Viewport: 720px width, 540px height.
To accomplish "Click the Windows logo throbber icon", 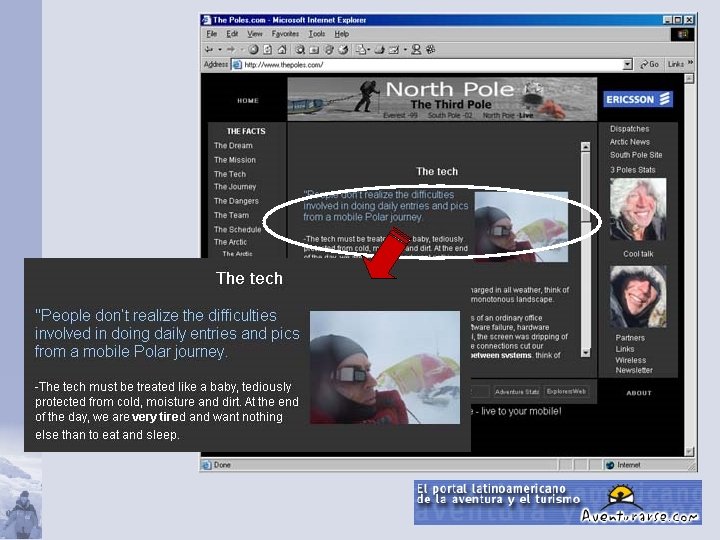I will point(682,34).
